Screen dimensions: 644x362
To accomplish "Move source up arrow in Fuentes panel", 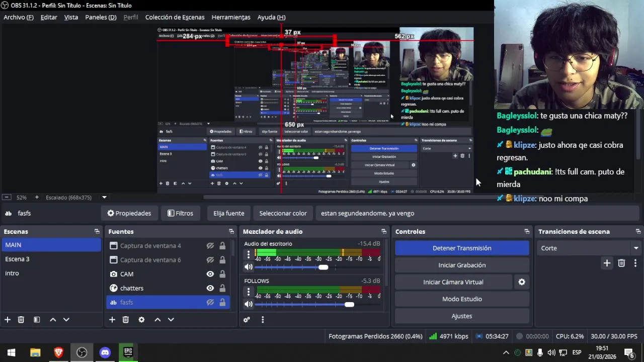I will [157, 319].
